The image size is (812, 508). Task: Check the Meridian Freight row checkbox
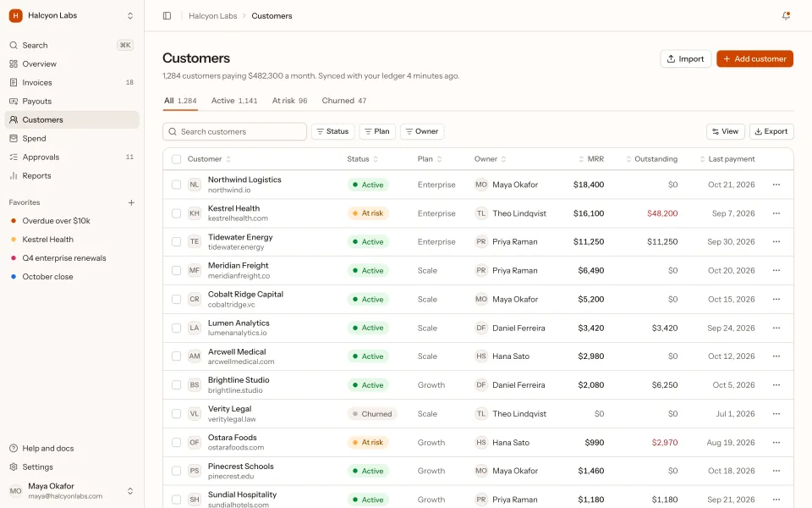(177, 270)
